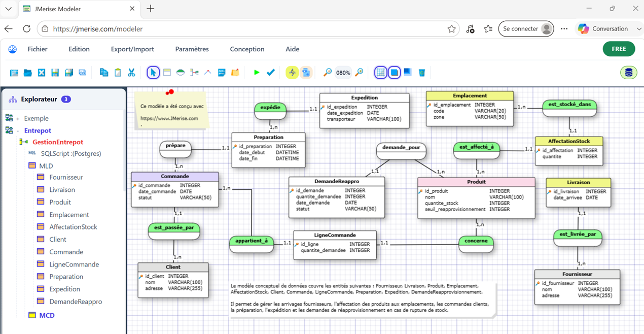Click the browser address bar

pyautogui.click(x=248, y=29)
